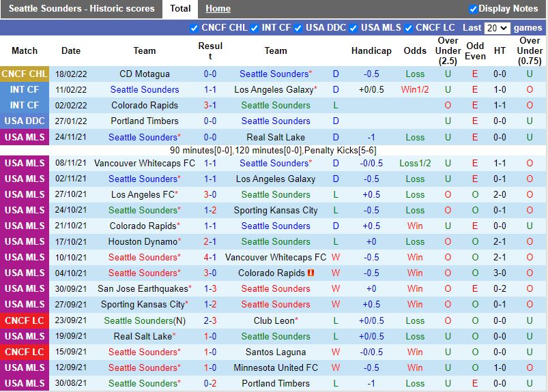Viewport: 548px width, 392px height.
Task: Click the USA DDC league label
Action: coord(25,121)
